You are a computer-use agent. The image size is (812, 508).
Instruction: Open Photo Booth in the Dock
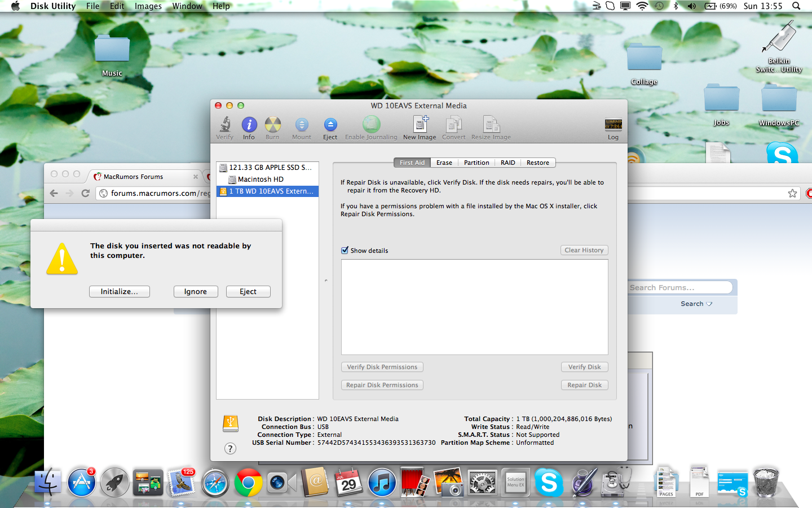pos(414,483)
